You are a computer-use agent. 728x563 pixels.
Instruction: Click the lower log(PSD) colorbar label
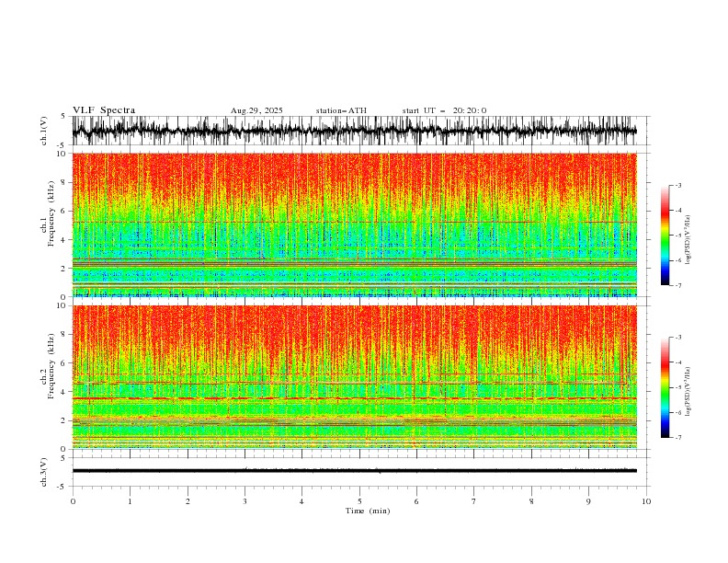(x=688, y=392)
